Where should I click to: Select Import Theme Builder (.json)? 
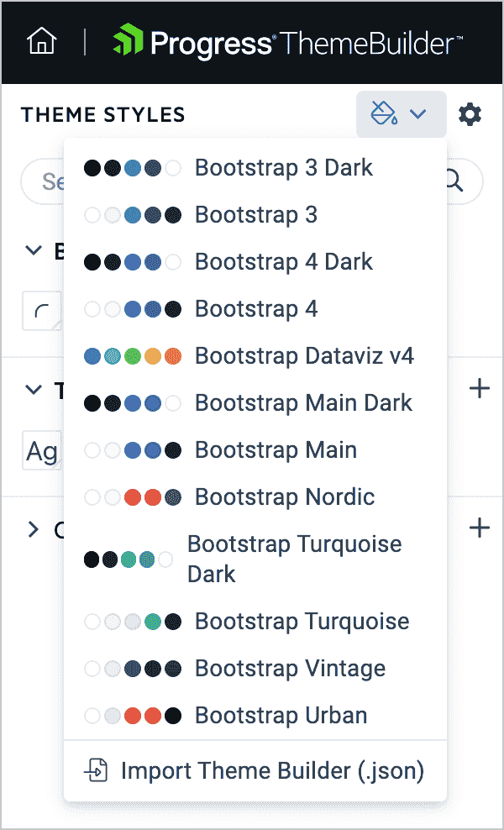tap(255, 771)
